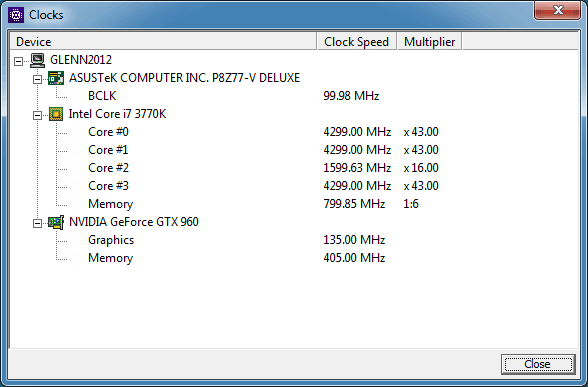The width and height of the screenshot is (588, 387).
Task: Close the dialog with the Close button
Action: point(538,364)
